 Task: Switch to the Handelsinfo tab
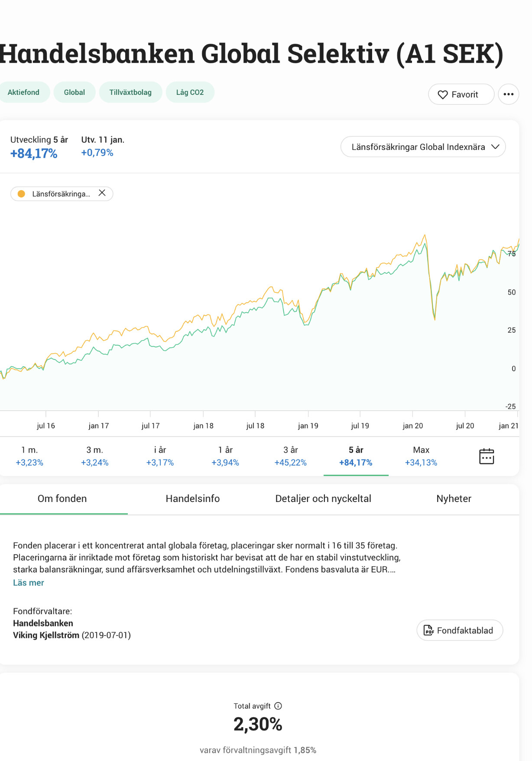[x=193, y=499]
